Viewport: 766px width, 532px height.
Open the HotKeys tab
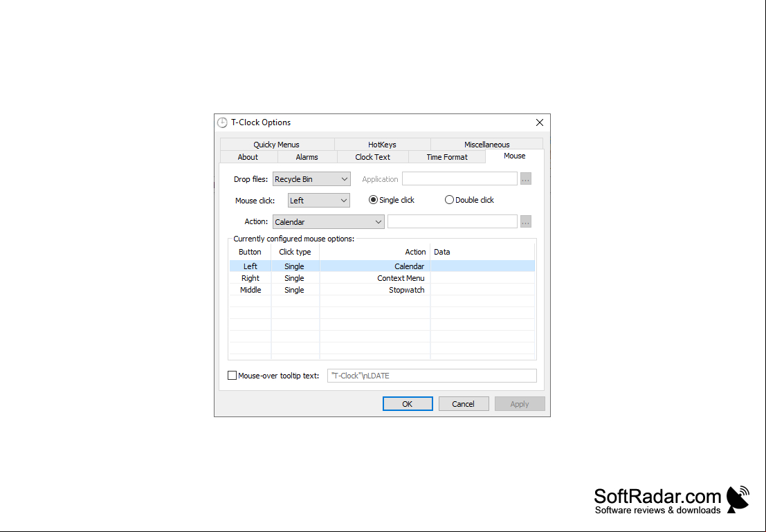click(382, 144)
